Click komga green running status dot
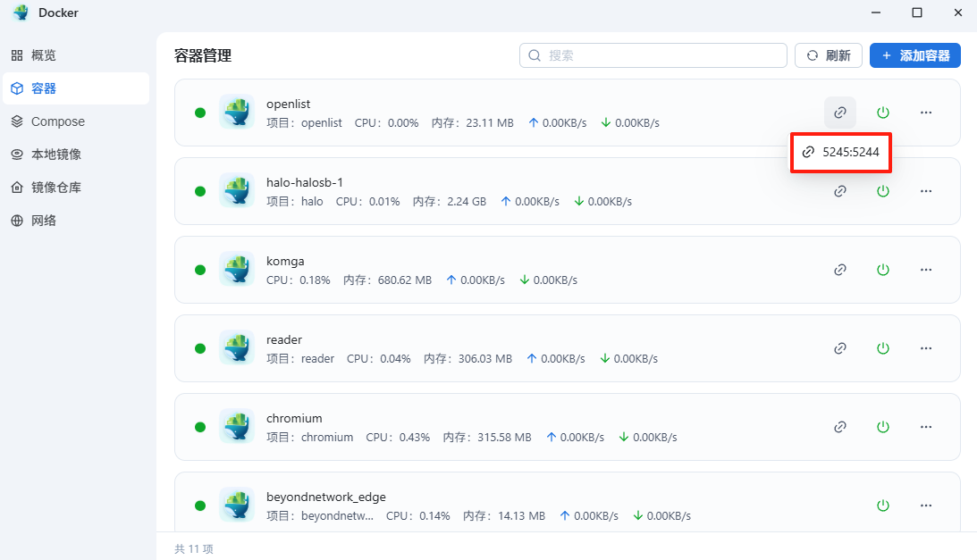 point(200,270)
